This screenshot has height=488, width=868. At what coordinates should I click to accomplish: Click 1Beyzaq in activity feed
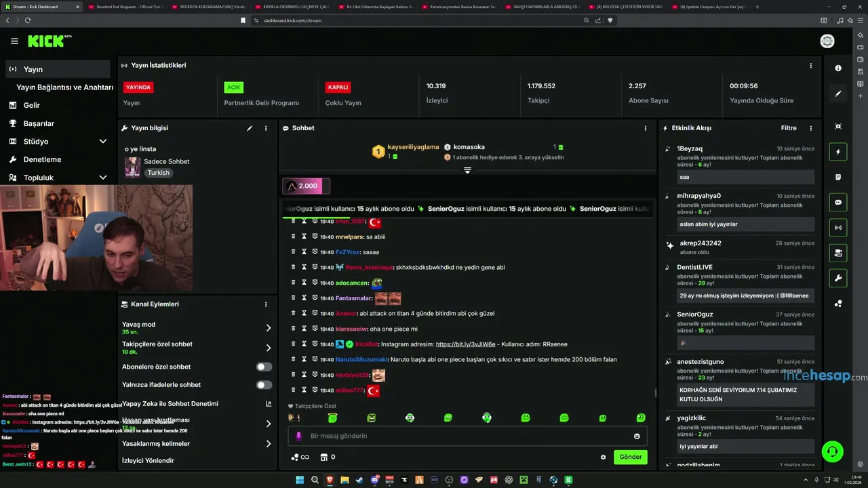(690, 148)
